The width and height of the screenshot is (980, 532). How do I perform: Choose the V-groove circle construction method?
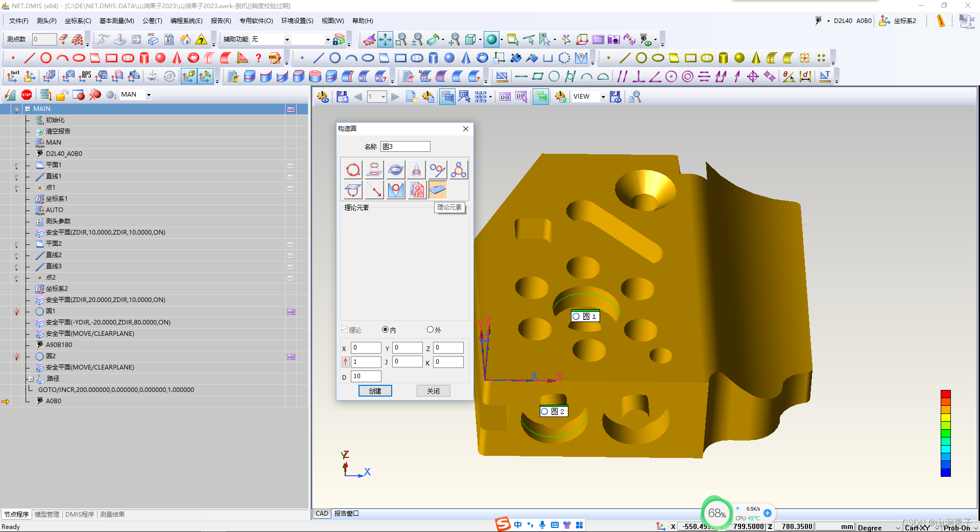(395, 190)
